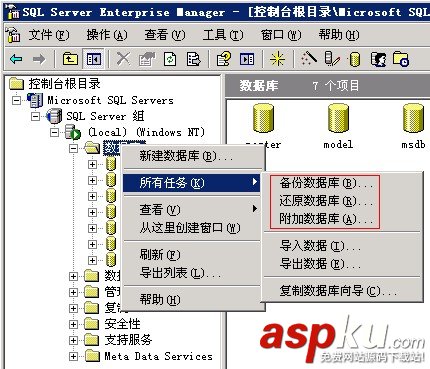Viewport: 430px width, 369px height.
Task: Click the Microsoft SQL Servers tree icon
Action: 35,100
